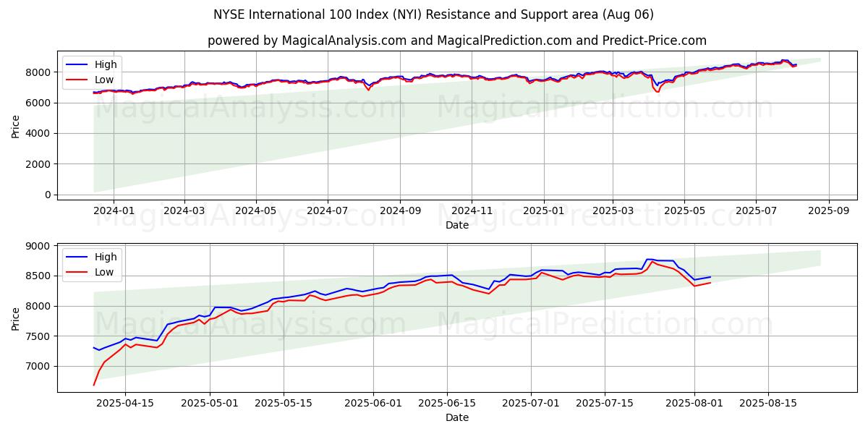
Task: Click the '2025-03' date tick on the top chart
Action: point(613,210)
